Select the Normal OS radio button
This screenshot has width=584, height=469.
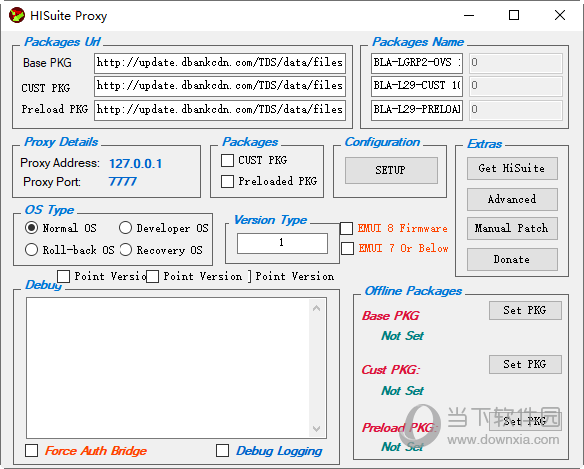31,228
